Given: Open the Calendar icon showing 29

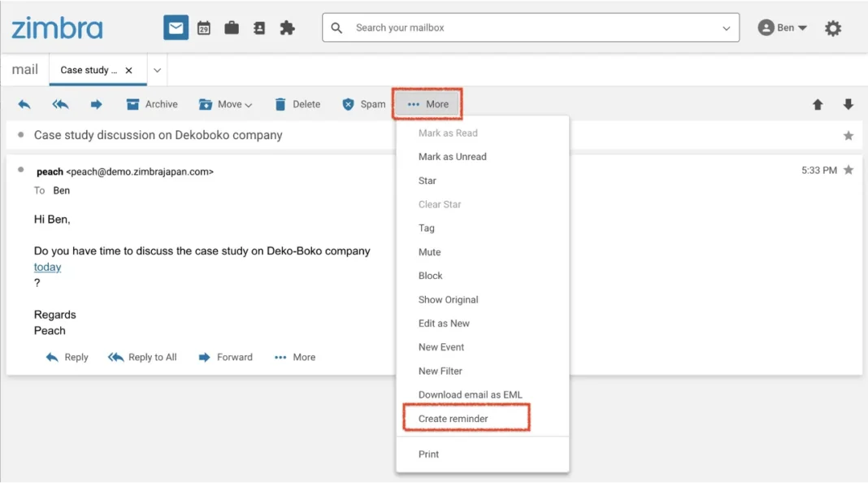Looking at the screenshot, I should (x=203, y=27).
